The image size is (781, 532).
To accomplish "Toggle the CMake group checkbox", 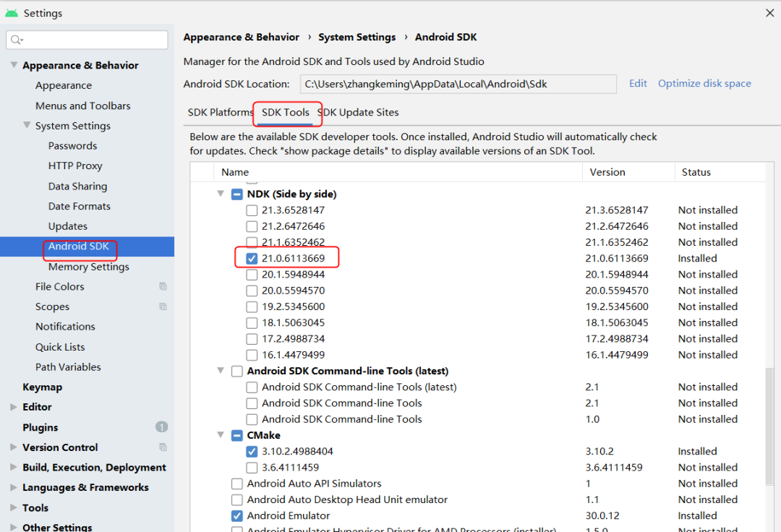I will pos(237,436).
